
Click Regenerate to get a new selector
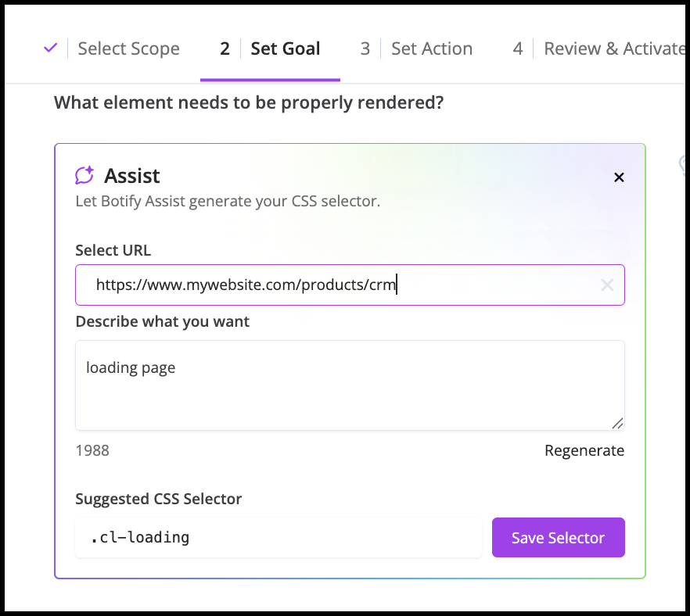point(584,450)
